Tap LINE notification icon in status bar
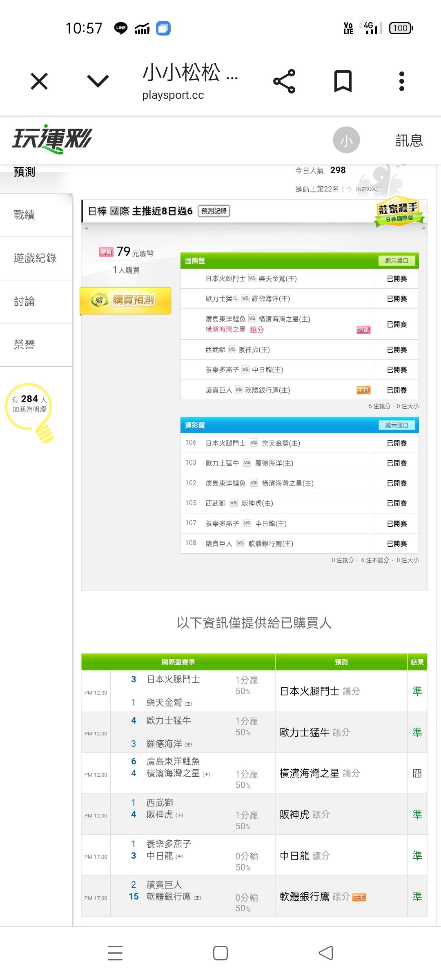 point(121,28)
